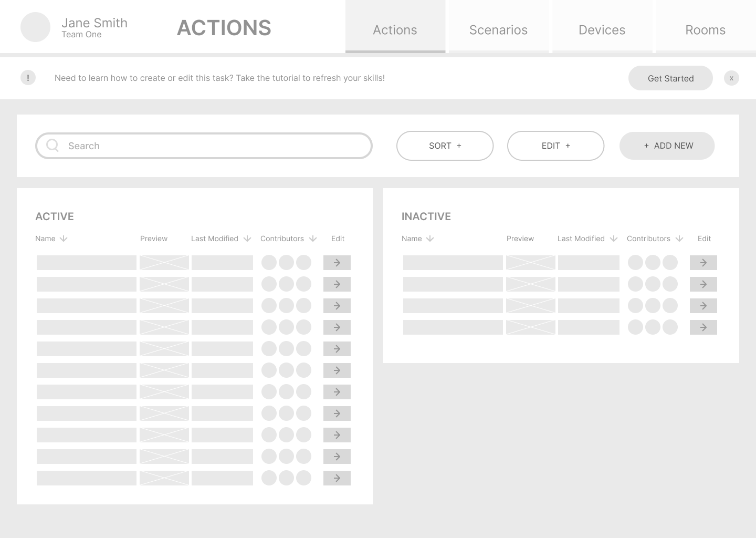The height and width of the screenshot is (538, 756).
Task: Click last Active row's edit arrow
Action: [x=337, y=478]
